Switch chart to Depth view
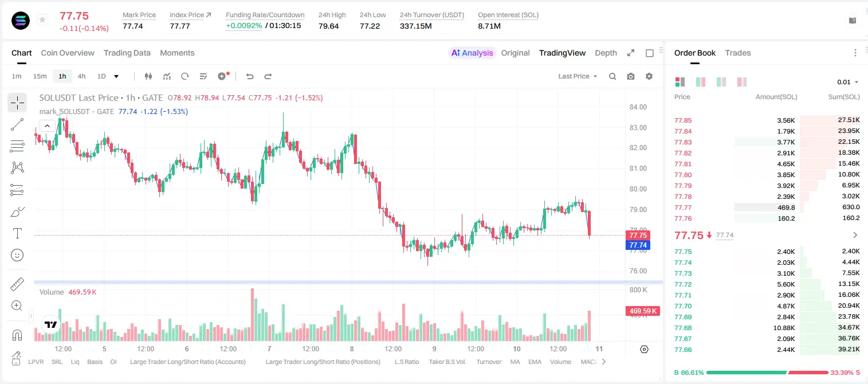 coord(606,53)
